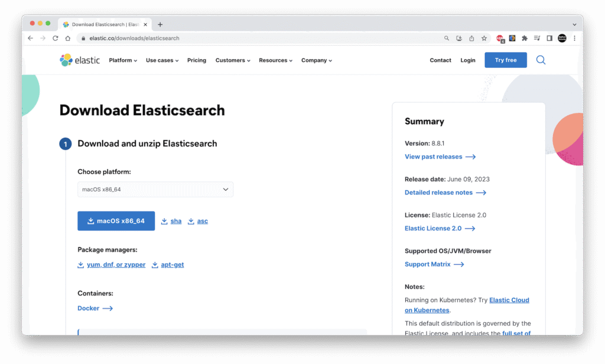
Task: Click the zoom magnifier in address bar
Action: coord(447,38)
